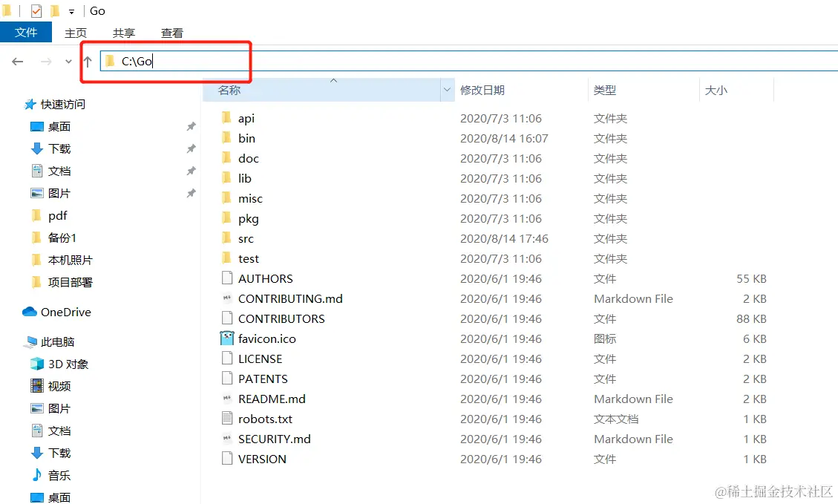Select the 视频 film icon

tap(37, 386)
